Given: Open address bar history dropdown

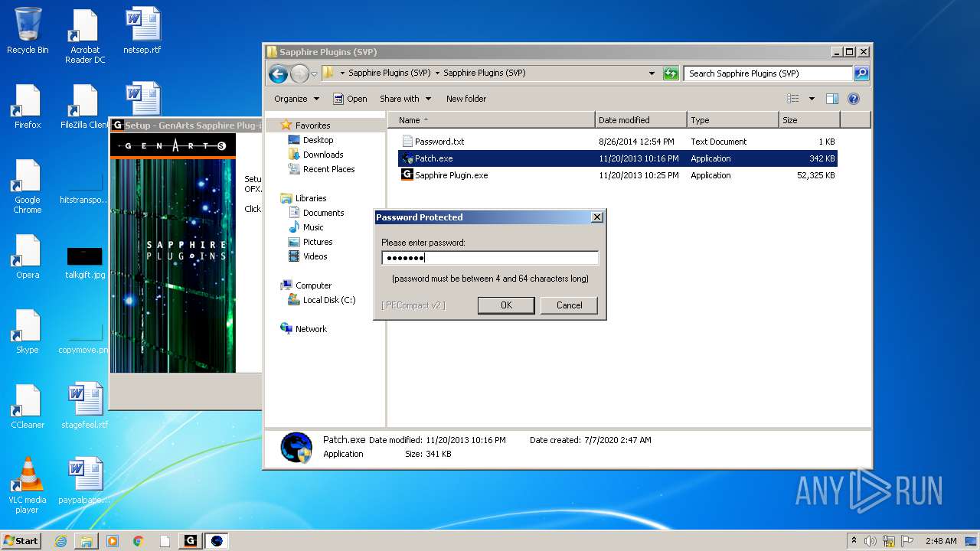Looking at the screenshot, I should pyautogui.click(x=652, y=73).
